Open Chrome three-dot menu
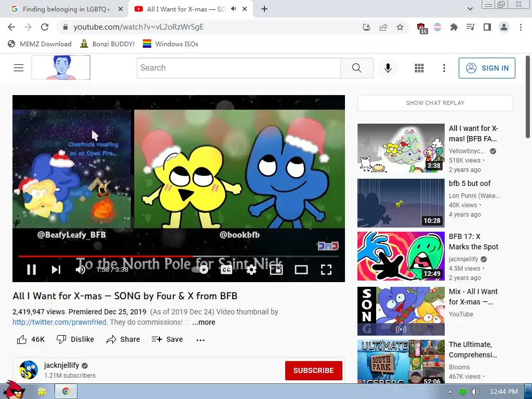The image size is (532, 399). tap(521, 27)
